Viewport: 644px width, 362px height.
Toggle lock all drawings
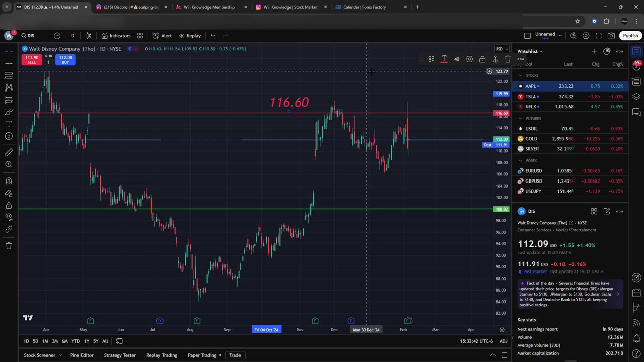[x=9, y=205]
